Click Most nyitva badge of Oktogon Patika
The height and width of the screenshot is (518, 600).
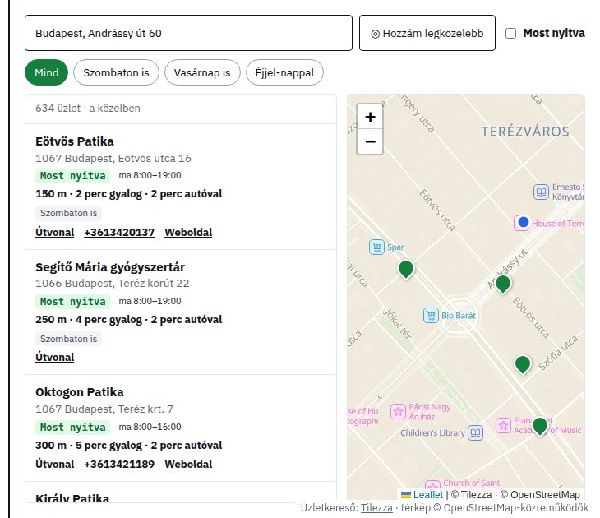click(x=73, y=427)
